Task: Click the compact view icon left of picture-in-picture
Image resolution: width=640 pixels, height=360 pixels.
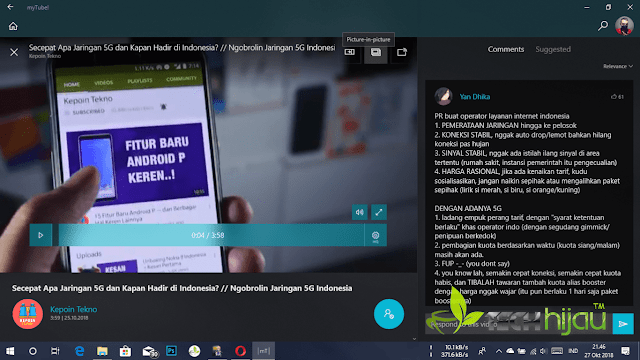Action: (350, 52)
